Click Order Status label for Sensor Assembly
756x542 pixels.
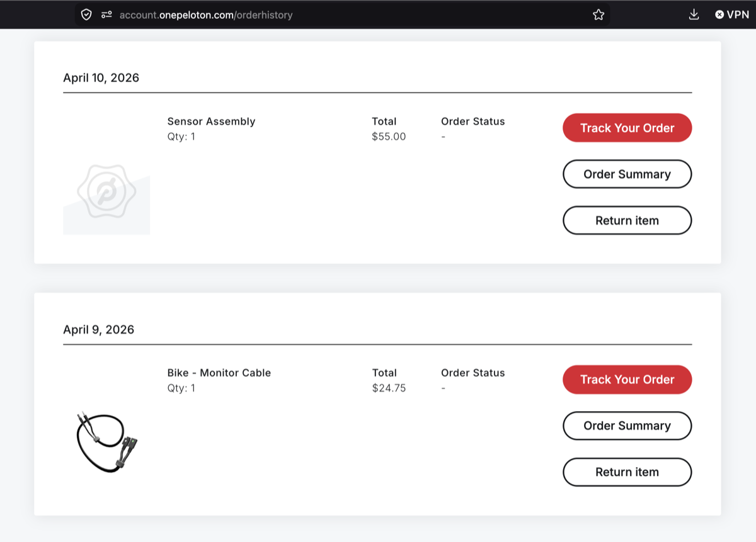click(472, 121)
